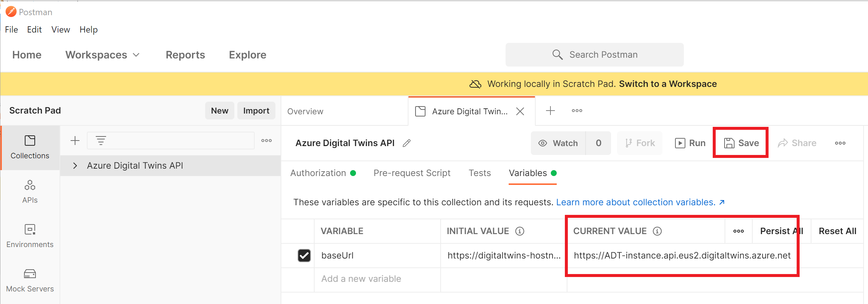Go to Home
The height and width of the screenshot is (304, 868).
(27, 55)
